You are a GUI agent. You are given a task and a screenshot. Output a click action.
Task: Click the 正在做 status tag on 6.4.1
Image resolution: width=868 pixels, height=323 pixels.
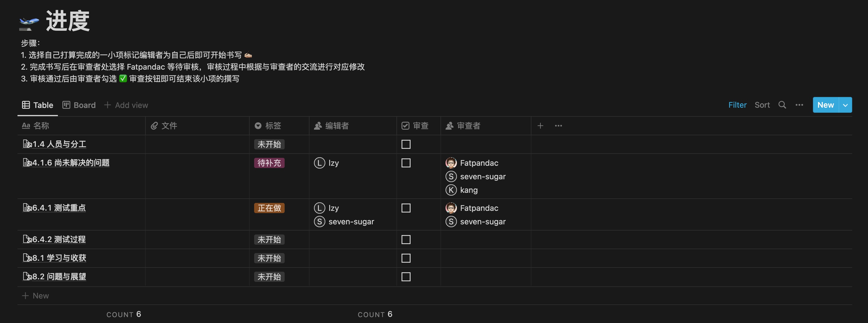click(269, 208)
